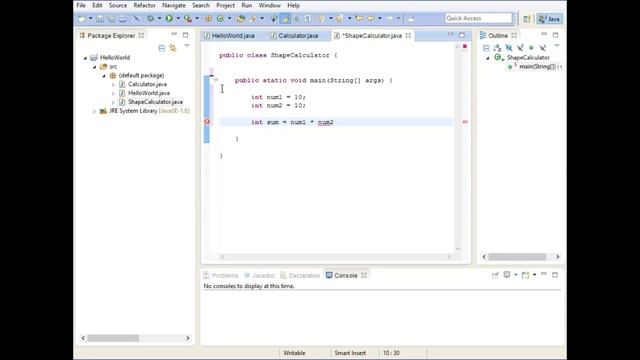The width and height of the screenshot is (640, 360).
Task: Collapse ShapeCalculator class in Outline
Action: point(488,58)
